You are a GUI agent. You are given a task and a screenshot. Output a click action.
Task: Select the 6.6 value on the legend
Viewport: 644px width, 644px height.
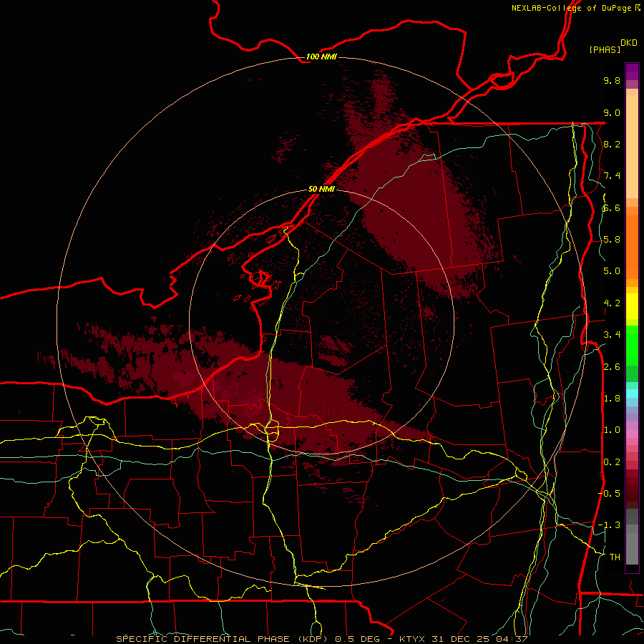[612, 208]
